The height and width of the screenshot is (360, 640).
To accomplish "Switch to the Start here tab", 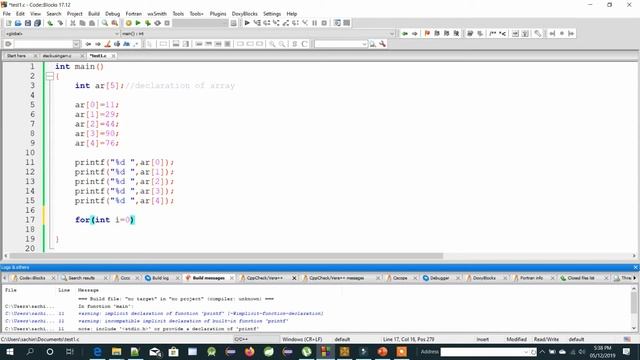I will pos(17,56).
